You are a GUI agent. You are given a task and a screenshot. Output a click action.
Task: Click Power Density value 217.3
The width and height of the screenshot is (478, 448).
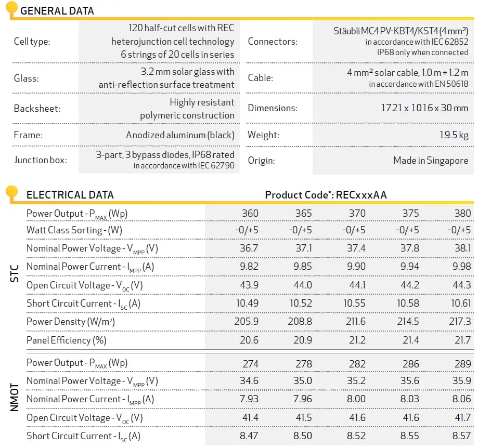coord(460,322)
